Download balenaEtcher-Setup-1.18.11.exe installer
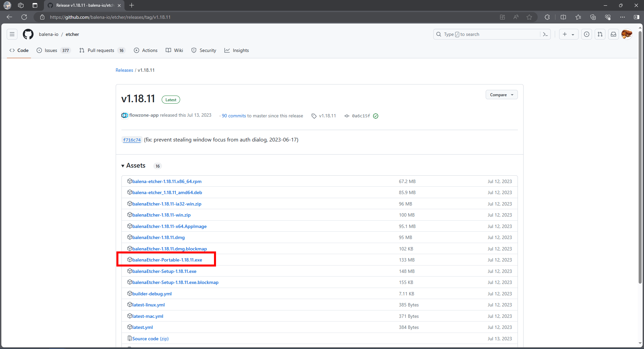Image resolution: width=644 pixels, height=349 pixels. [164, 271]
